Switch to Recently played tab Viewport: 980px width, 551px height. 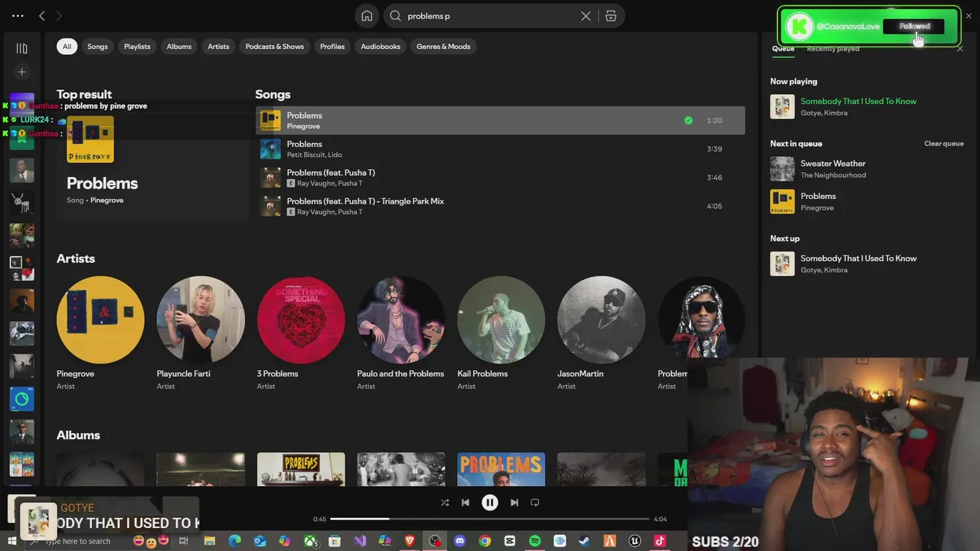[x=833, y=48]
